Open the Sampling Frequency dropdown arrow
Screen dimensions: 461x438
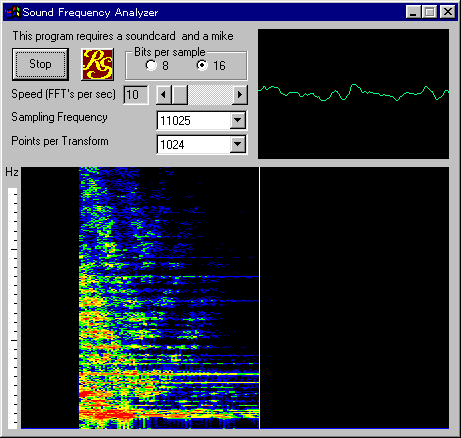[238, 120]
